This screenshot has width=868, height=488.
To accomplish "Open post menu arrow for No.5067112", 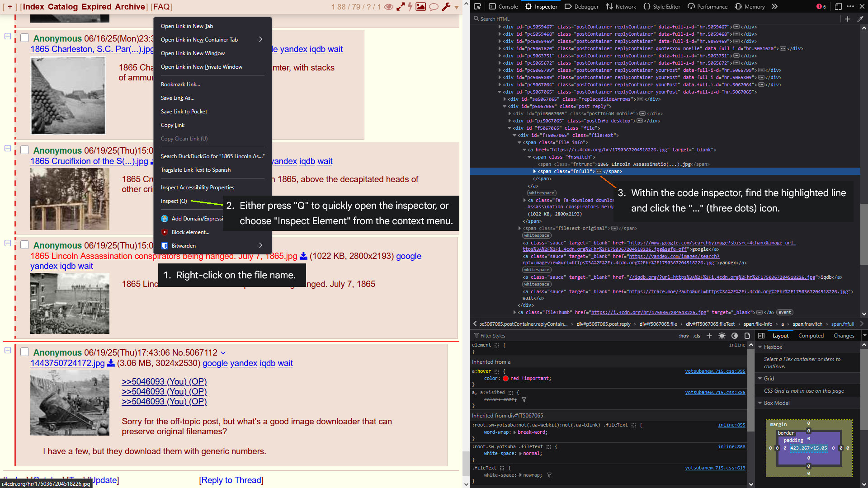I will [223, 353].
